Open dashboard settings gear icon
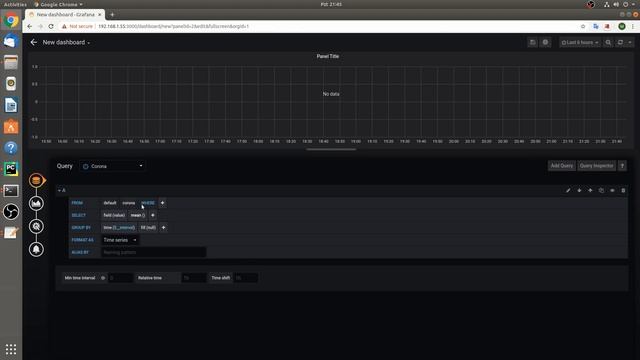This screenshot has height=360, width=640. pos(545,42)
